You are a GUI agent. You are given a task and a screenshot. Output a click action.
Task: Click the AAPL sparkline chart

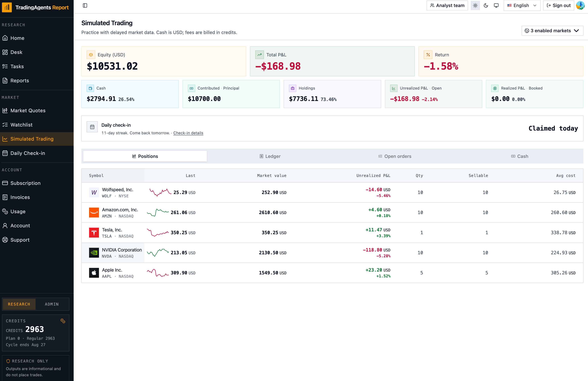point(158,273)
